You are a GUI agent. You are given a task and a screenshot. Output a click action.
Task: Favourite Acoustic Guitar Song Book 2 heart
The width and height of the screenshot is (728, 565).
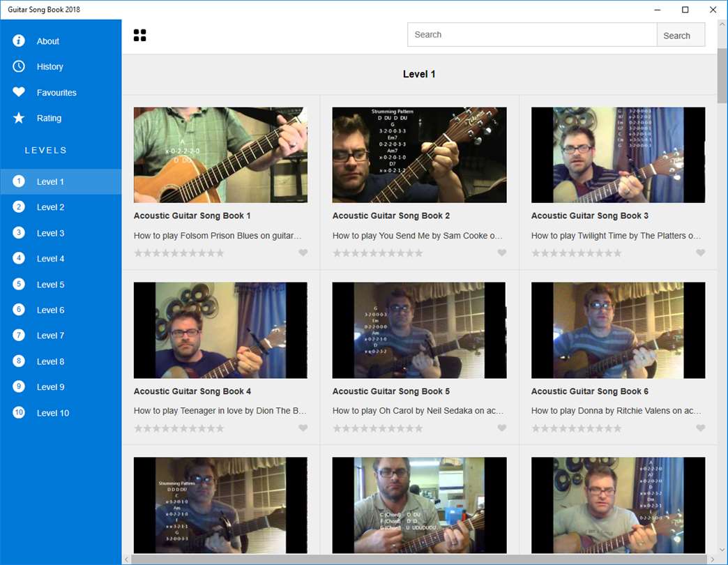501,253
